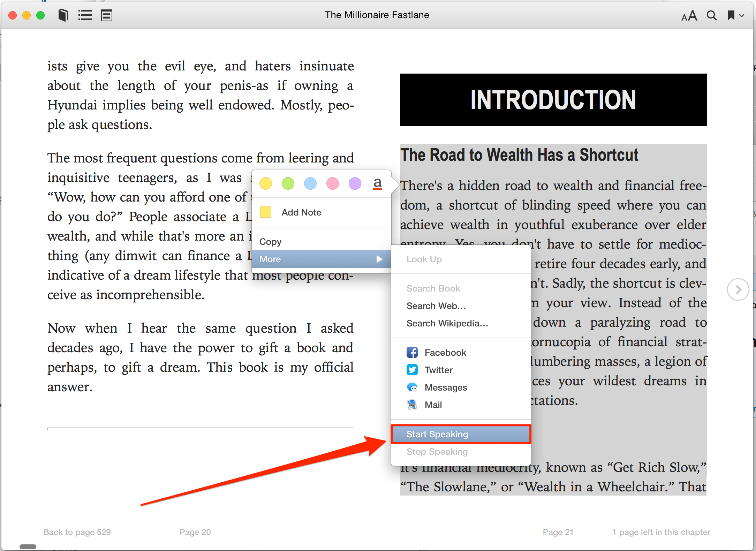Expand the bookmarks dropdown arrow
Image resolution: width=756 pixels, height=551 pixels.
click(742, 16)
